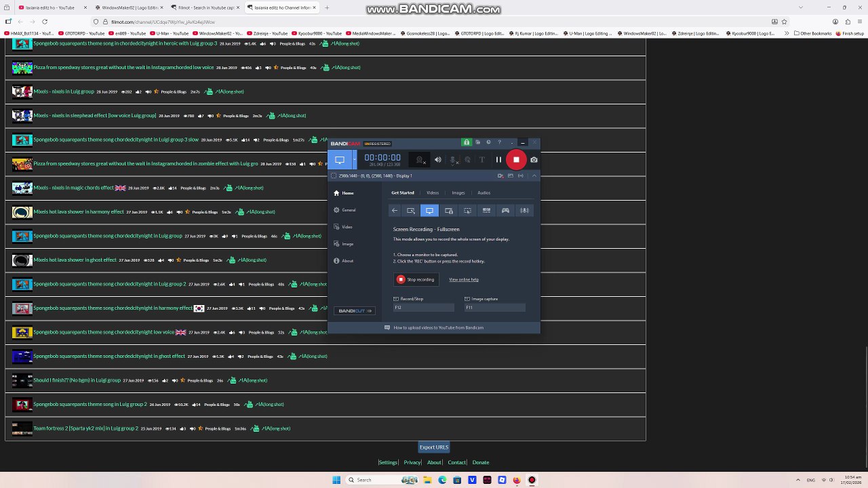Expand hidden system tray icons
This screenshot has height=488, width=868.
point(797,480)
